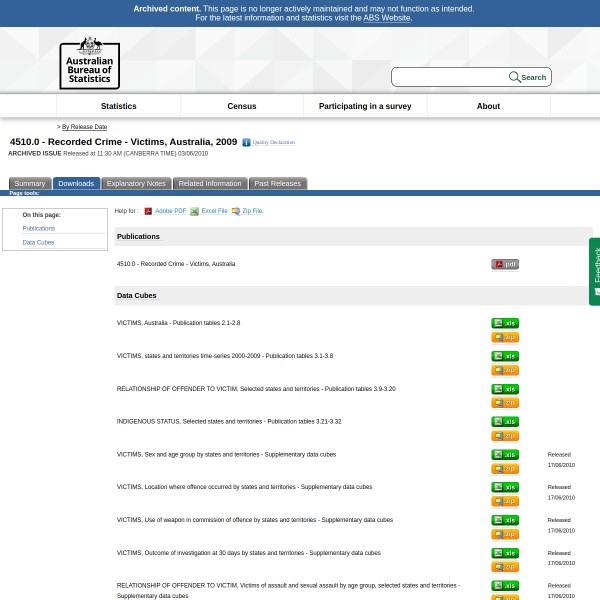Switch to the Summary tab
The image size is (600, 600).
29,184
